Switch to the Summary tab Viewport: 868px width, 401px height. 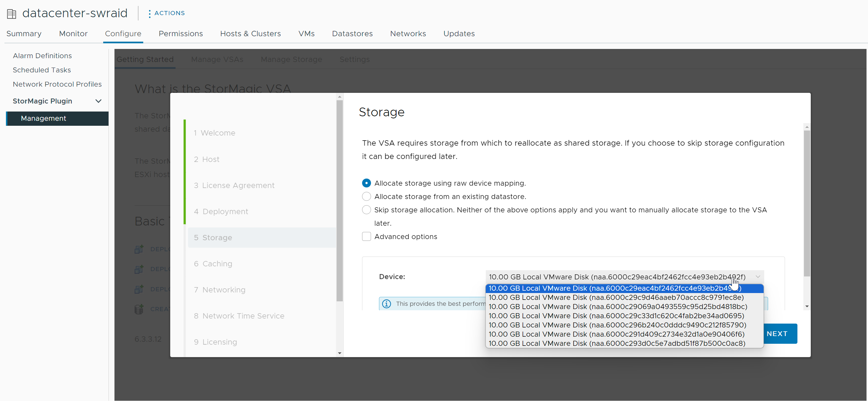pyautogui.click(x=24, y=34)
